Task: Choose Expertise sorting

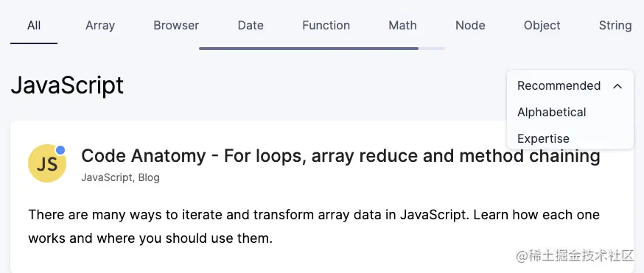Action: coord(543,138)
